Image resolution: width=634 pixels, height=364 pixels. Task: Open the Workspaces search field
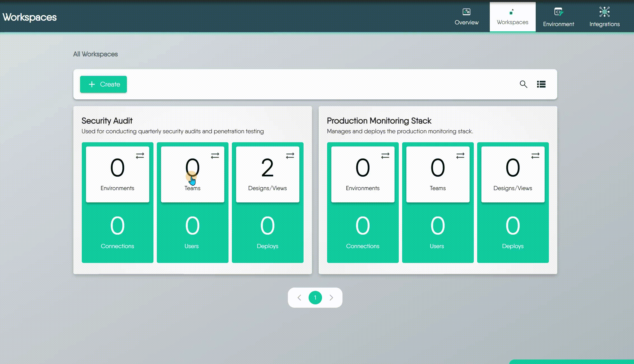523,84
